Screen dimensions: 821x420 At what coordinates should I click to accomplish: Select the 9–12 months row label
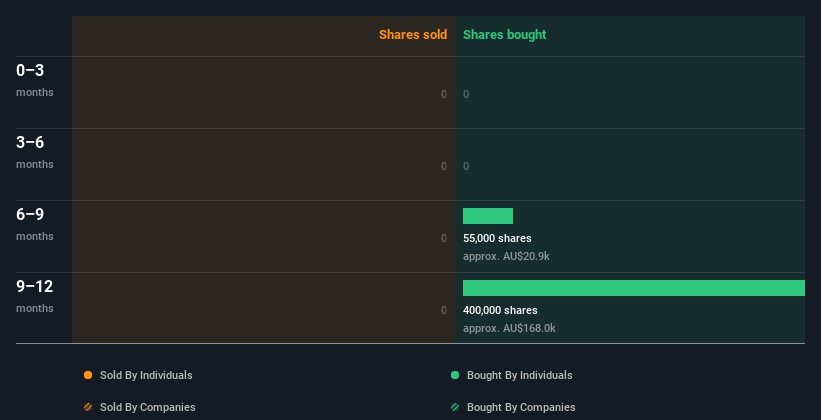(x=35, y=296)
